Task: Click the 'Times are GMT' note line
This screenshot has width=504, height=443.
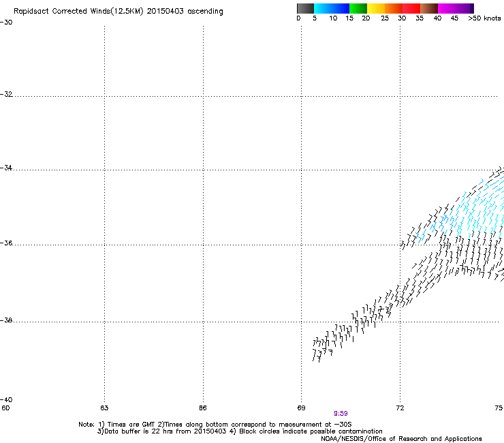Action: 215,425
